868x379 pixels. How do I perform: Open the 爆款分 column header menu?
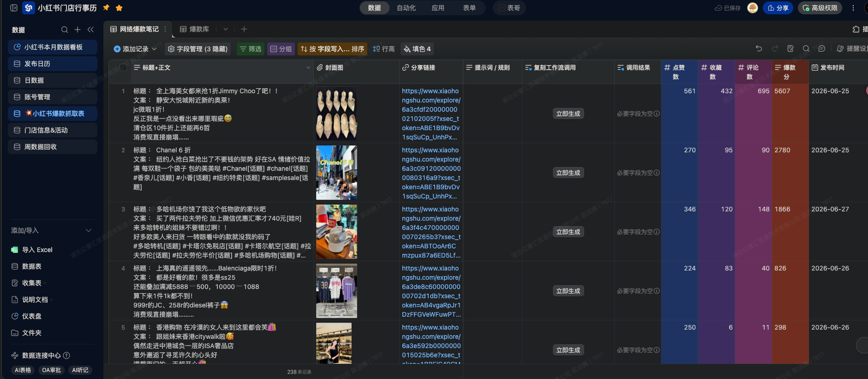coord(790,72)
